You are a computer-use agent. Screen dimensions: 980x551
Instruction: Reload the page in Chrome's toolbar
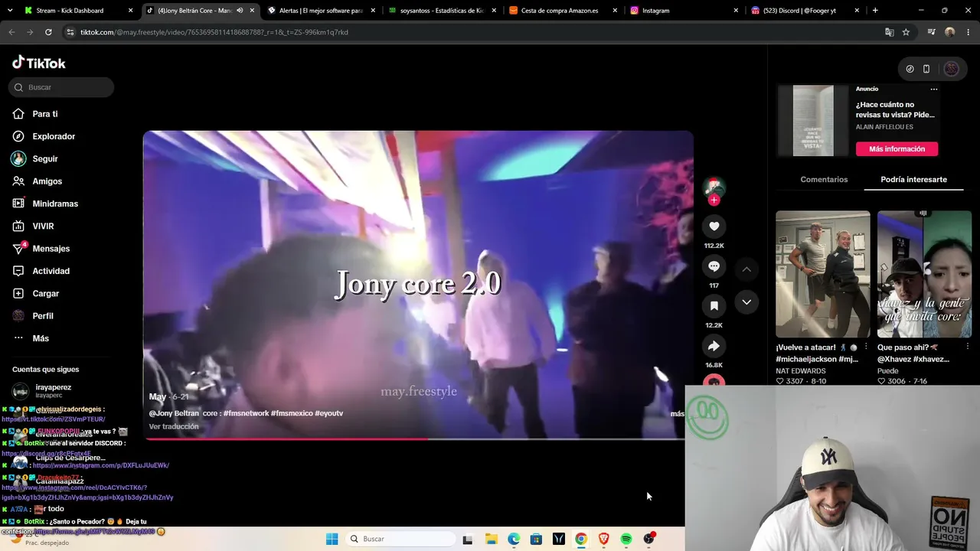pyautogui.click(x=48, y=32)
